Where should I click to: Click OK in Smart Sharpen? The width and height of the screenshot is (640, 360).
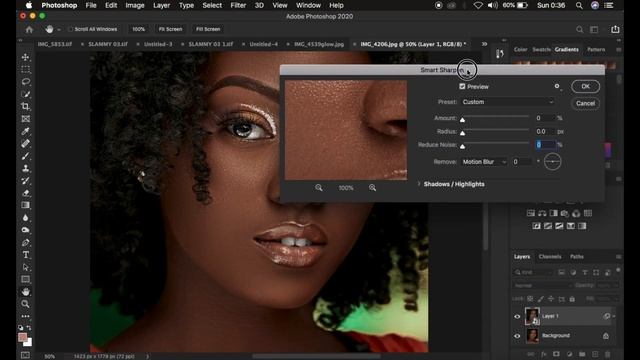[x=585, y=87]
